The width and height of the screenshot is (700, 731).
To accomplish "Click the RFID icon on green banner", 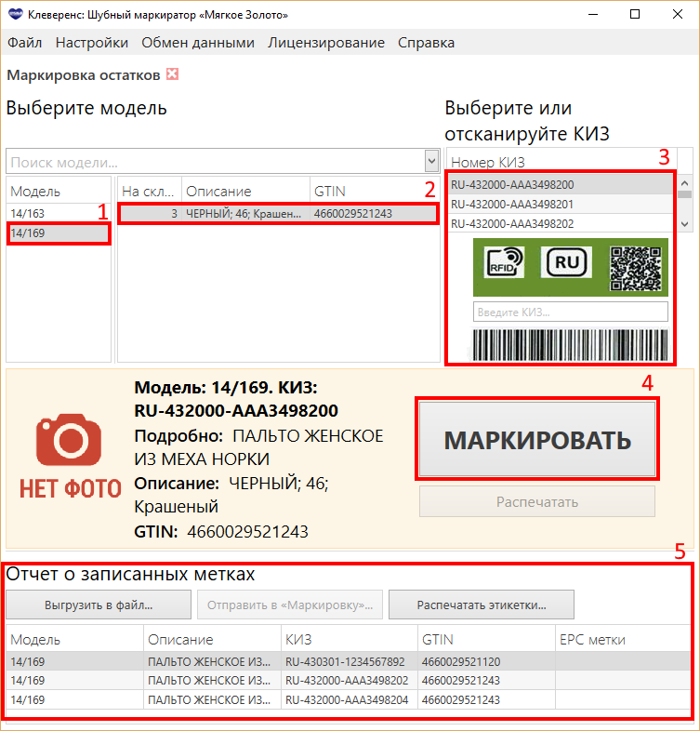I will point(504,262).
